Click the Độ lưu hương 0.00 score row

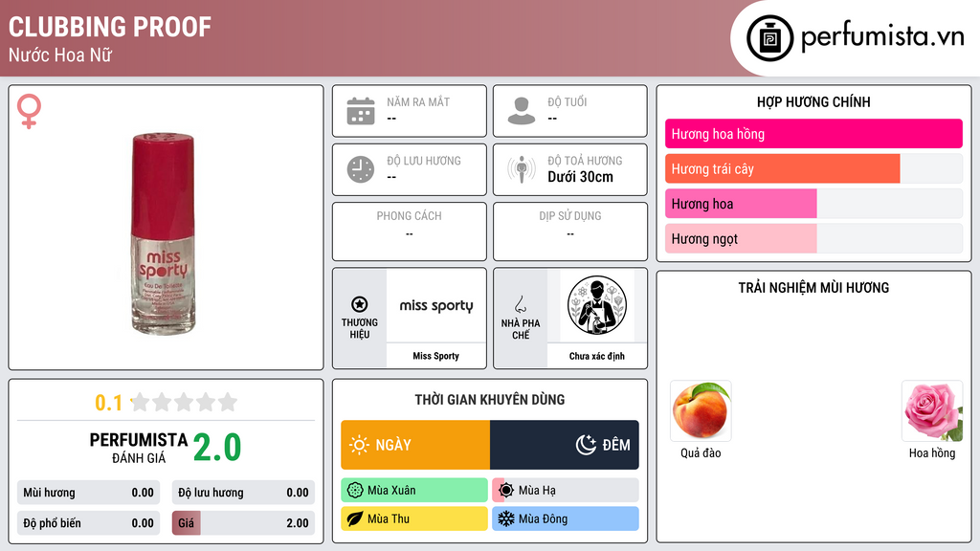coord(243,493)
